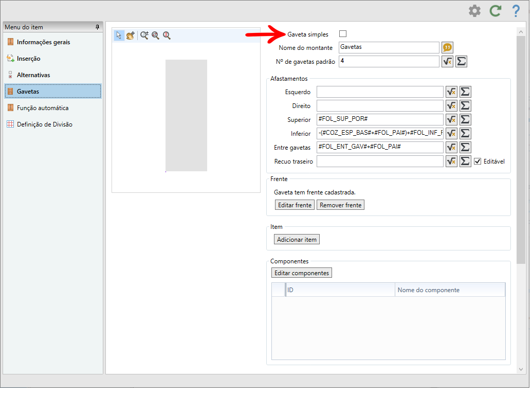The height and width of the screenshot is (395, 532).
Task: Click sigma icon for Direito
Action: click(x=466, y=106)
